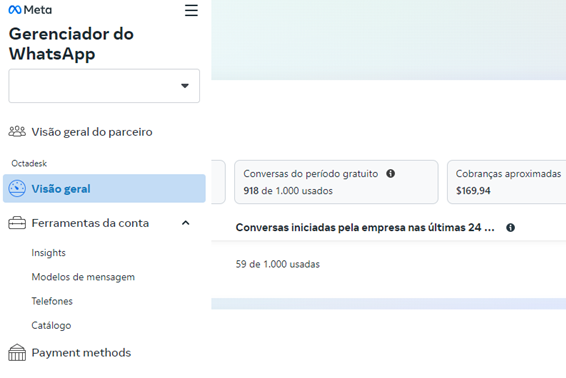Open Insights
This screenshot has height=378, width=566.
point(48,253)
